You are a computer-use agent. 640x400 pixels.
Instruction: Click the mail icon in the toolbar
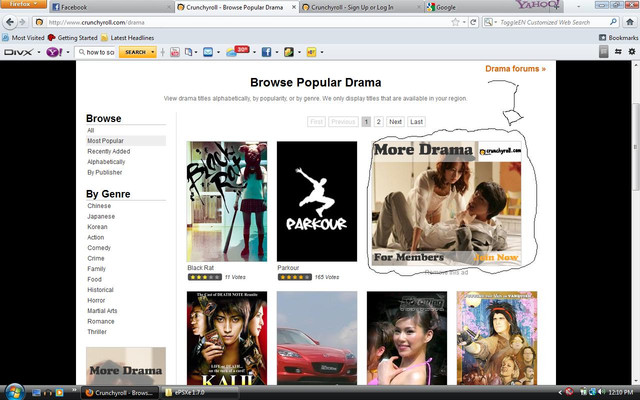click(x=207, y=51)
